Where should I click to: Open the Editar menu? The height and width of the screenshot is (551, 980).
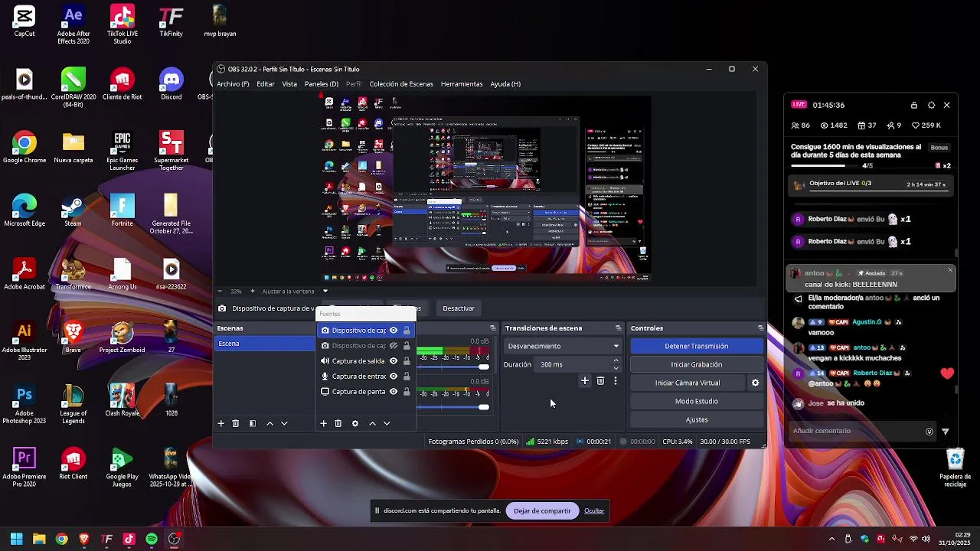click(266, 84)
